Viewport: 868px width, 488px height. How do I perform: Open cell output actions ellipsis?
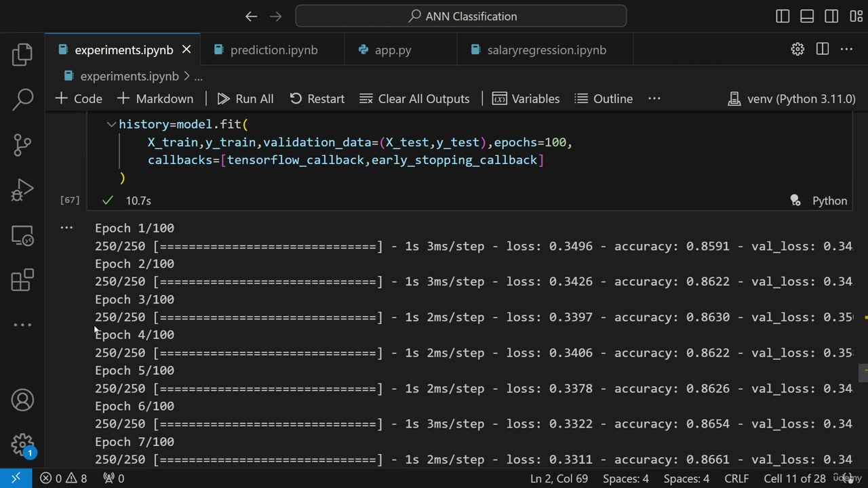coord(66,227)
